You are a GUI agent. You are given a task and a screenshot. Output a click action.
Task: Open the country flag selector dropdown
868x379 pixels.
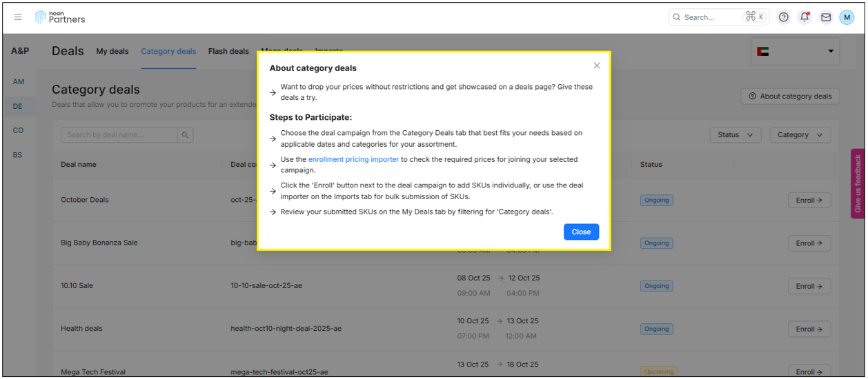(795, 51)
